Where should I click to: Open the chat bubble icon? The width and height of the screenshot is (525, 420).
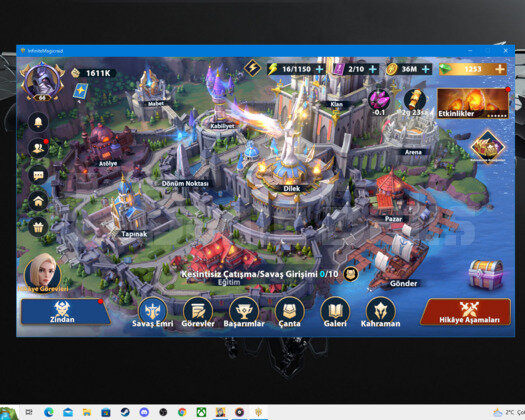click(x=38, y=175)
